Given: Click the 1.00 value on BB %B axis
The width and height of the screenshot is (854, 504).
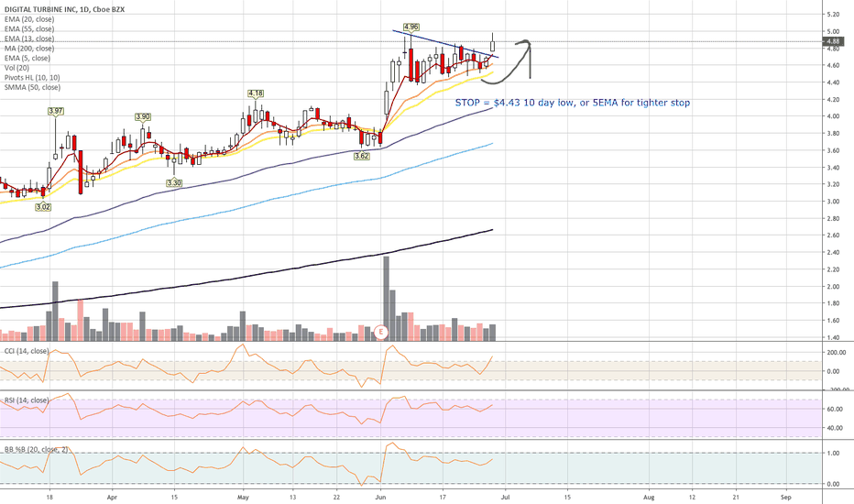Looking at the screenshot, I should click(x=833, y=454).
